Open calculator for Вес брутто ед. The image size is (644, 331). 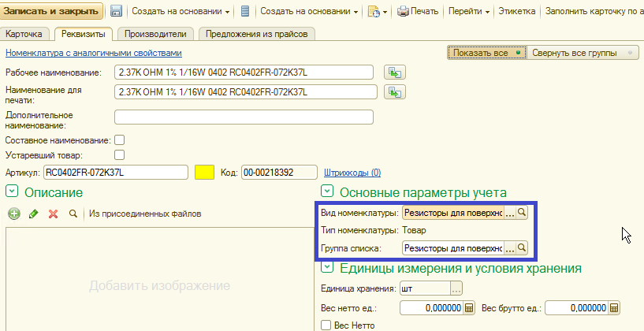pyautogui.click(x=614, y=308)
